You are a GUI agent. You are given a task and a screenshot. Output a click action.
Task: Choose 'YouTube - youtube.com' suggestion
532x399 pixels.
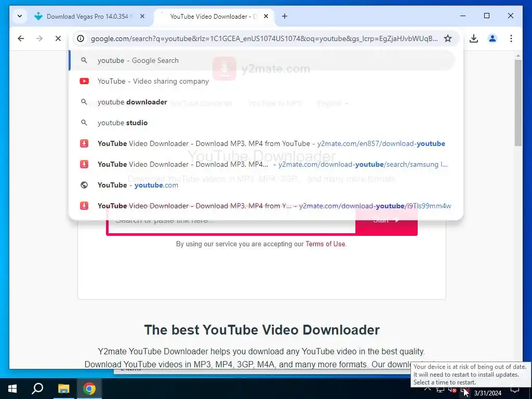[262, 185]
